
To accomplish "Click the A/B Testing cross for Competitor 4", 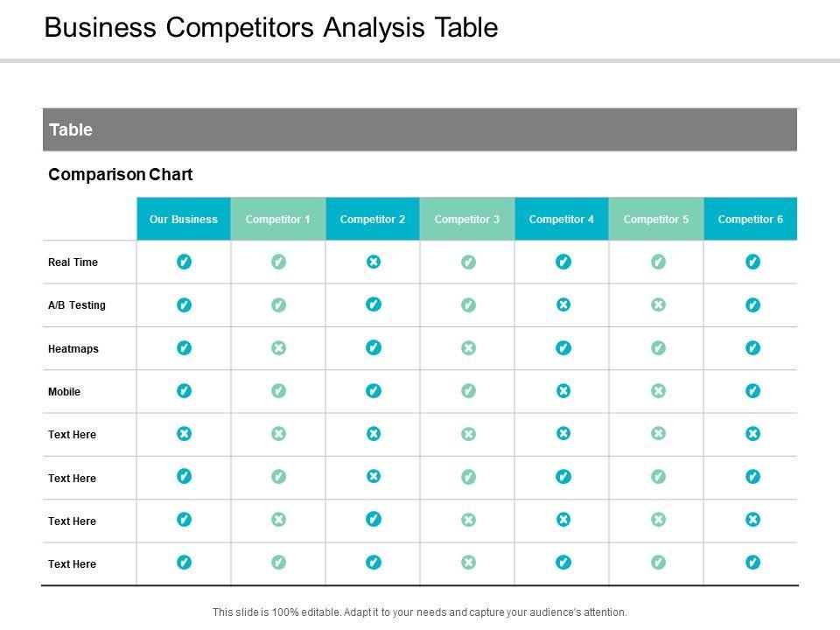I will point(563,304).
